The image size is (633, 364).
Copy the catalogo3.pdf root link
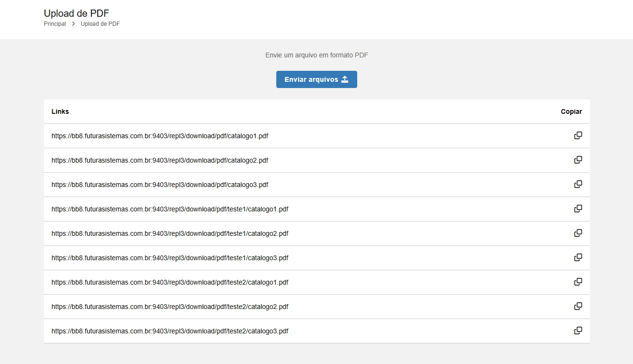578,184
